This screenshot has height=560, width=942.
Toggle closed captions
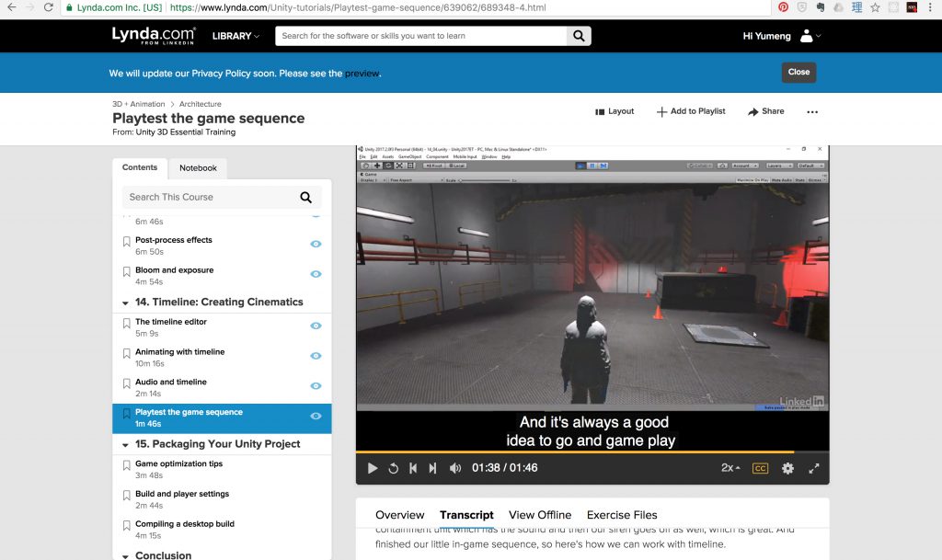coord(760,468)
